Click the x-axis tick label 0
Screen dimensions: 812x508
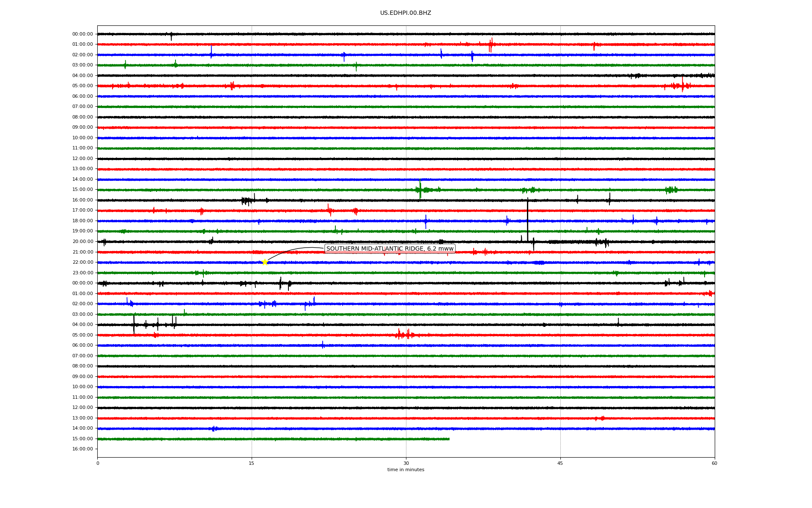[x=98, y=464]
